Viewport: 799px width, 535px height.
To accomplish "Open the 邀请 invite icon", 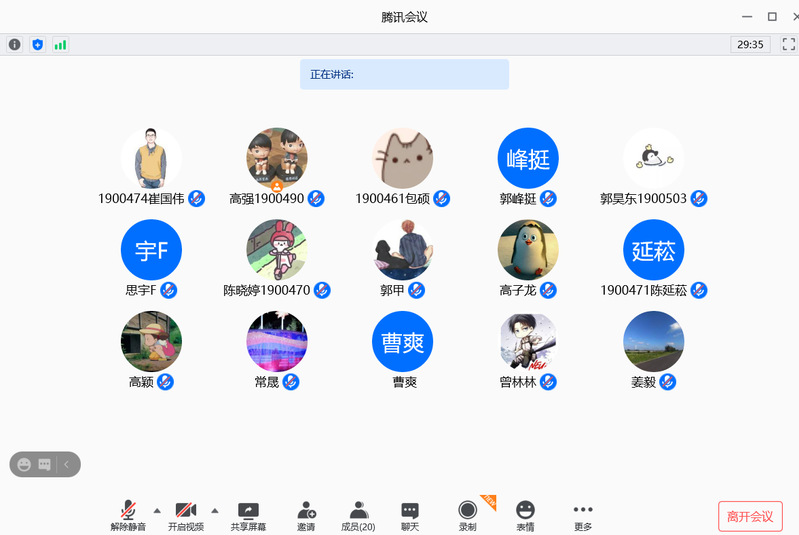I will (x=306, y=513).
